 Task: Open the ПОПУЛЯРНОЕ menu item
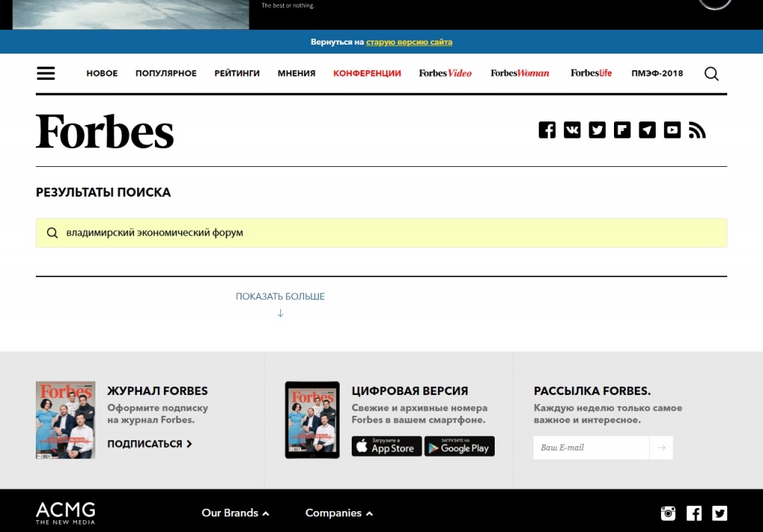[x=166, y=73]
